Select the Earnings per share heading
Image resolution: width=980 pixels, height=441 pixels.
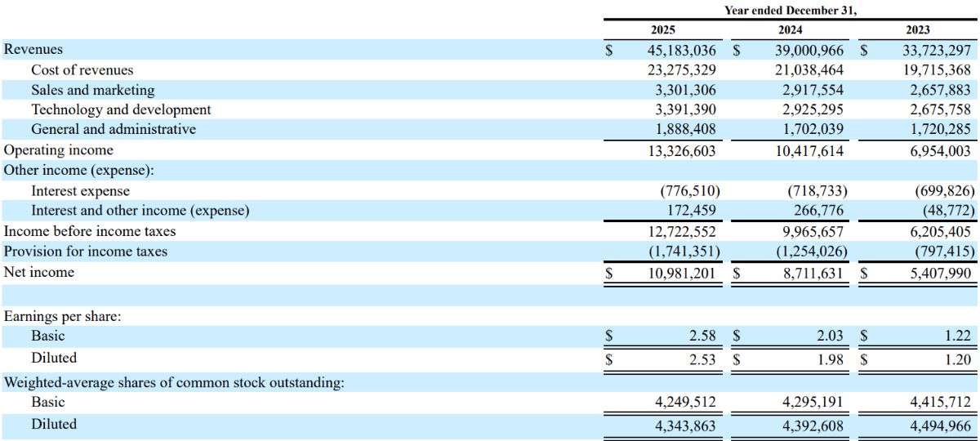pyautogui.click(x=63, y=316)
